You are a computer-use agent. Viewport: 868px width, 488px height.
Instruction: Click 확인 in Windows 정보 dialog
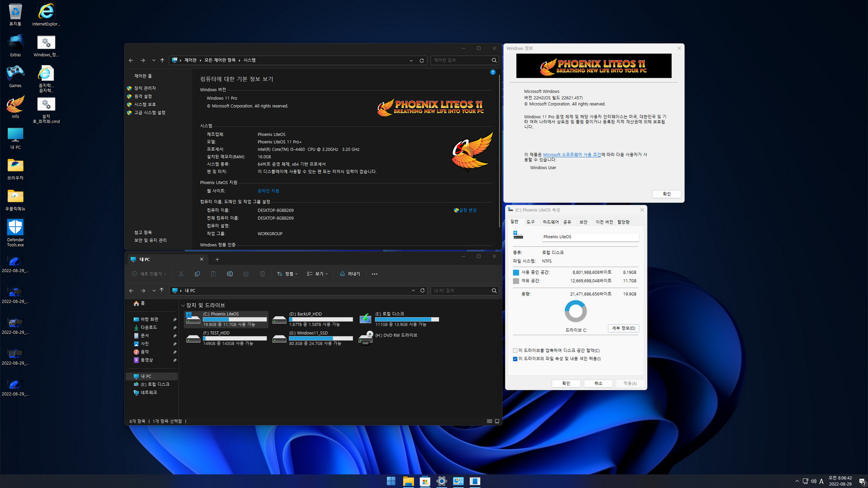point(666,194)
